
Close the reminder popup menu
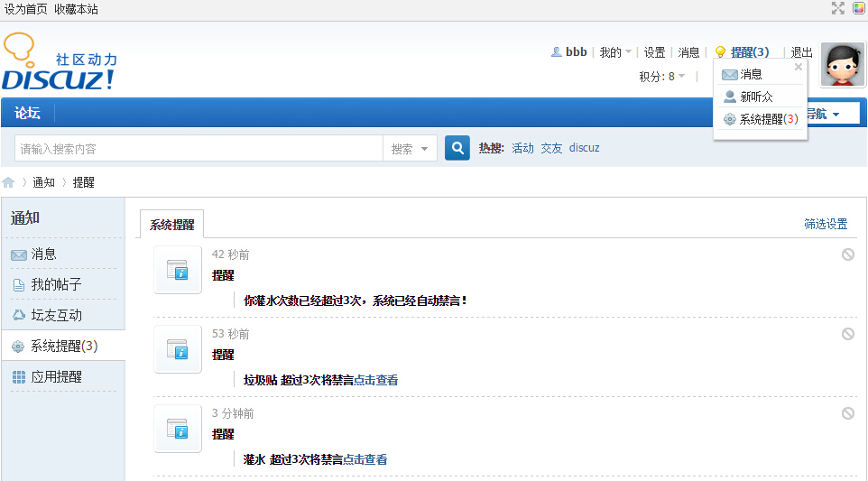(799, 67)
